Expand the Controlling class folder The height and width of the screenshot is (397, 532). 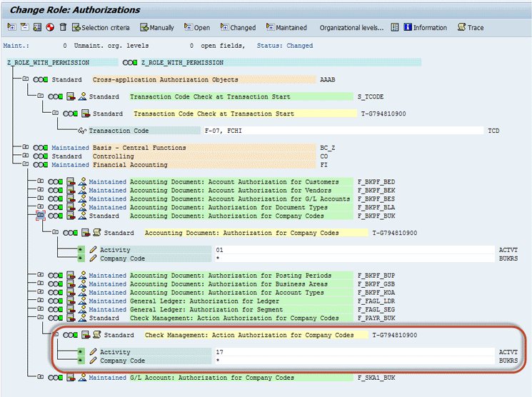[x=25, y=156]
